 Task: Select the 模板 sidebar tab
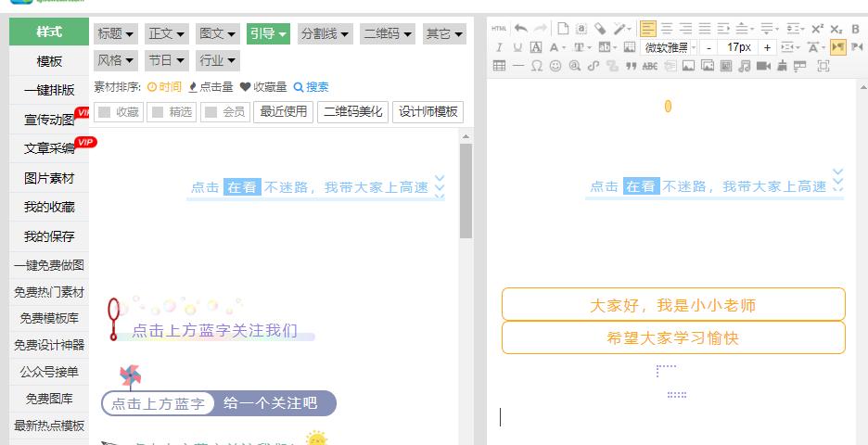pyautogui.click(x=49, y=61)
